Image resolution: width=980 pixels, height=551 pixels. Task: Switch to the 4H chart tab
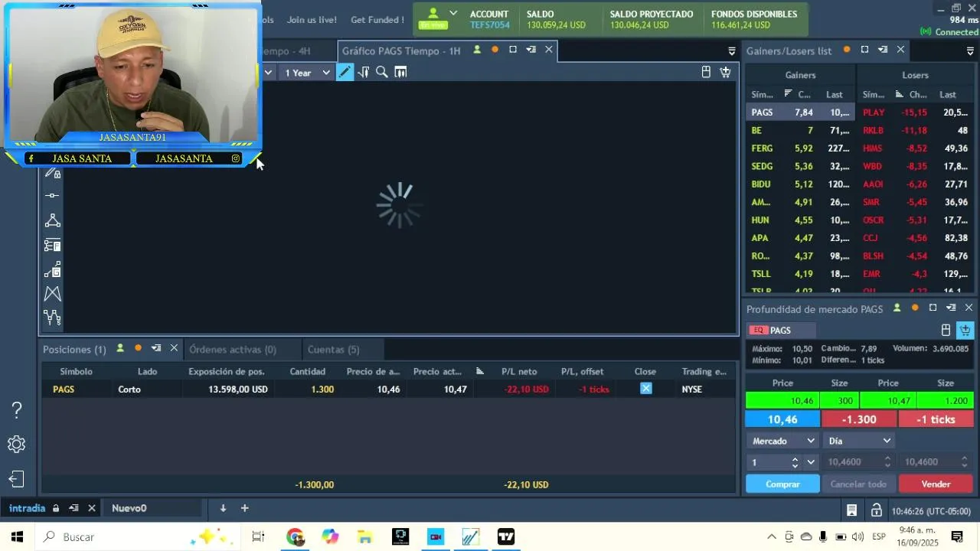[x=286, y=51]
